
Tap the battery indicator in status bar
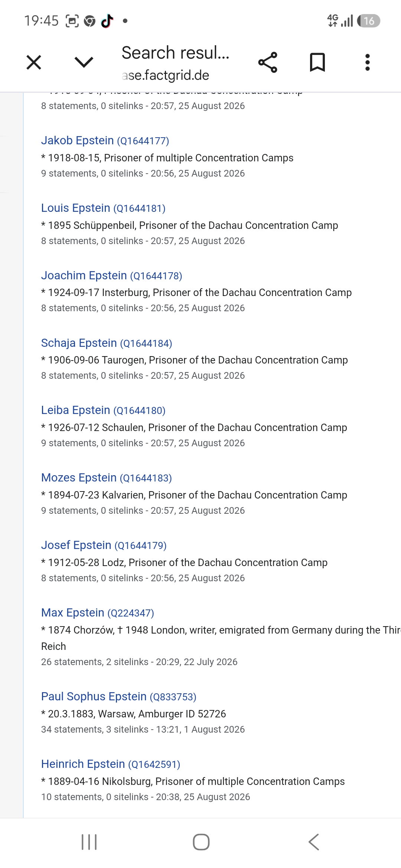coord(369,21)
